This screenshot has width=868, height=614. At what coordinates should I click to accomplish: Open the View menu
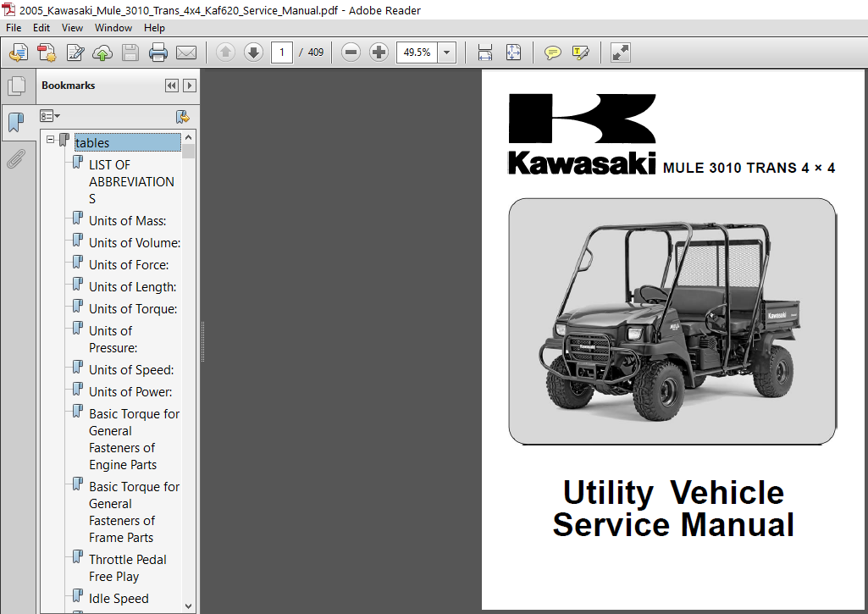pyautogui.click(x=72, y=28)
